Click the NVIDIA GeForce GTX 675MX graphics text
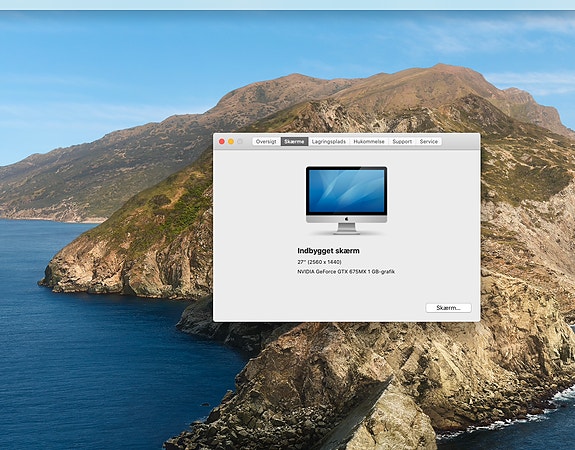Viewport: 575px width, 450px height. click(346, 272)
